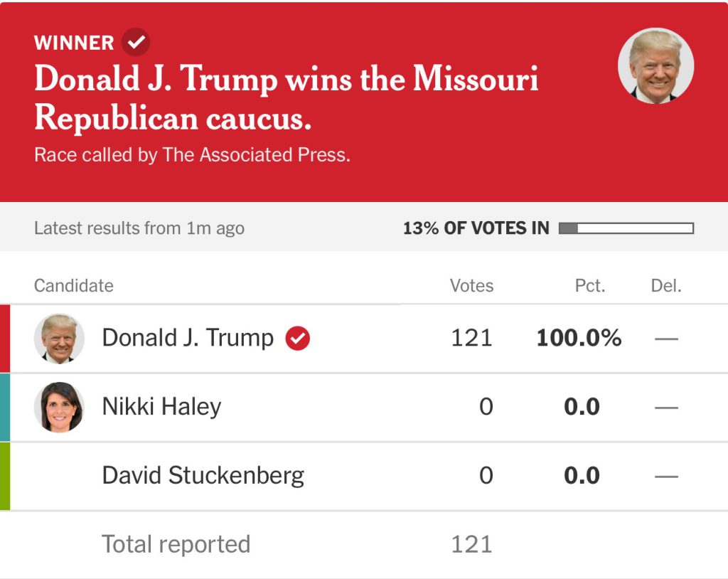Click the Del. column header
This screenshot has width=728, height=579.
point(666,286)
